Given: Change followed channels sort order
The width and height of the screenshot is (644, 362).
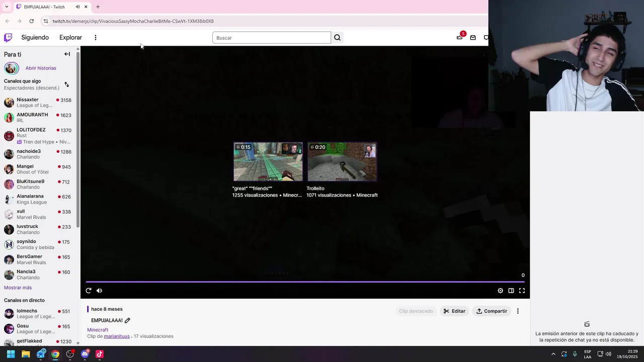Looking at the screenshot, I should point(66,84).
